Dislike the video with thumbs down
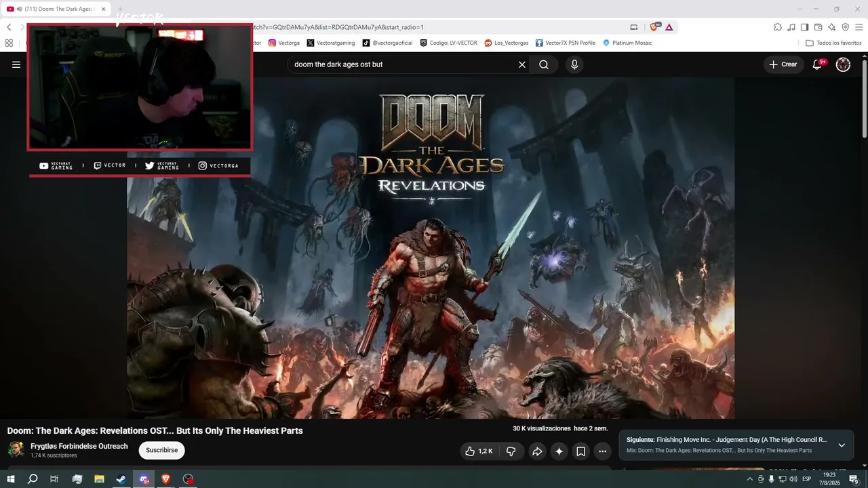This screenshot has height=488, width=868. tap(511, 451)
